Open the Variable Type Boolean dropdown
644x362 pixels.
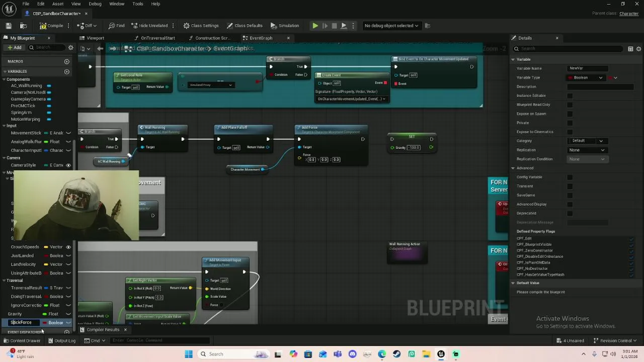click(x=586, y=78)
